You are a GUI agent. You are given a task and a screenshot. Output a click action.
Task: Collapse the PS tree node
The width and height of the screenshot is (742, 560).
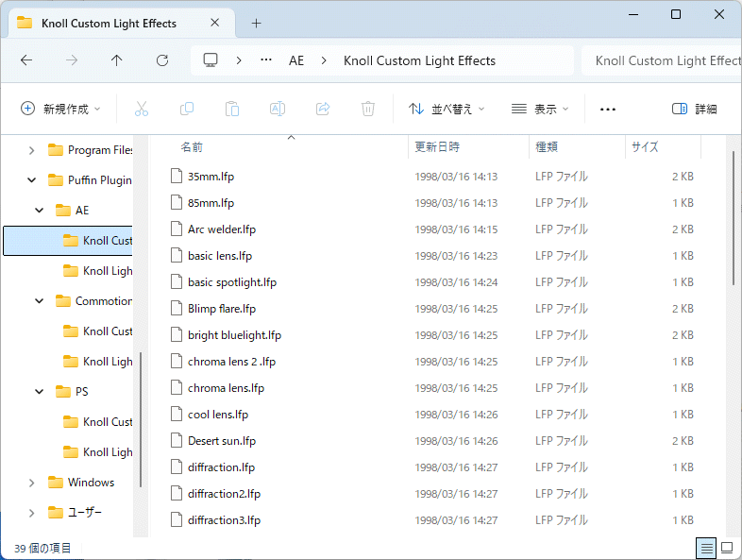tap(40, 392)
